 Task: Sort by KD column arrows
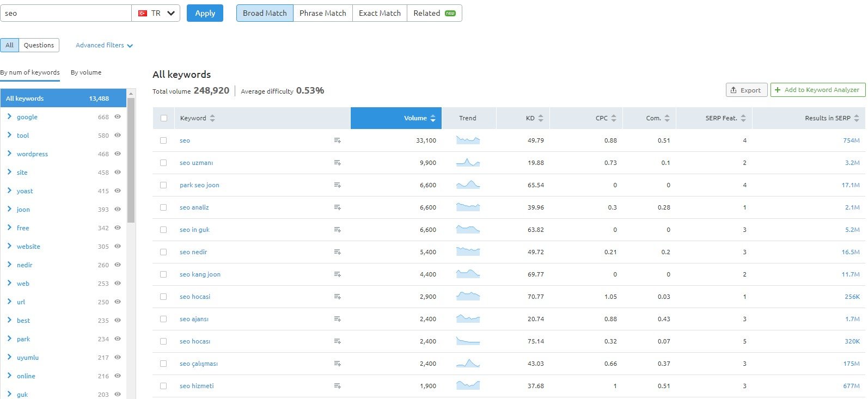pyautogui.click(x=540, y=118)
